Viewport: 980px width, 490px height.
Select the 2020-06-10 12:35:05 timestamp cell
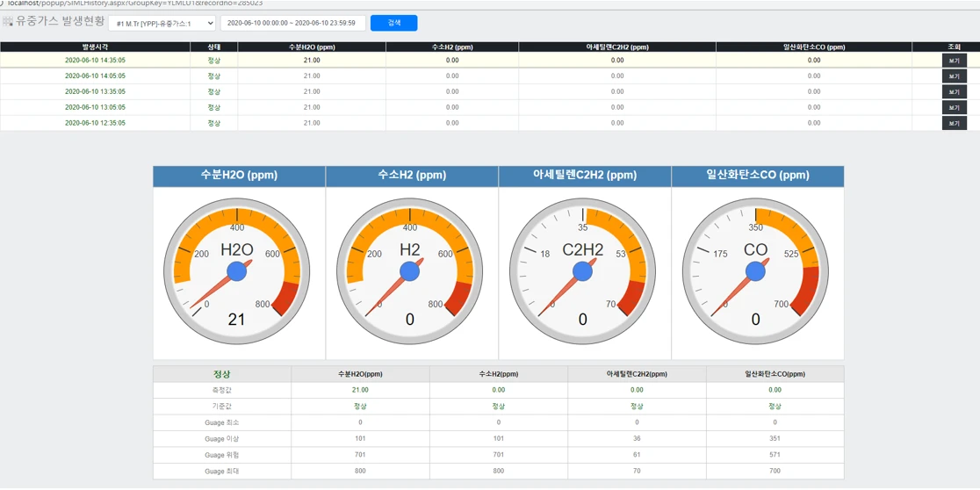[x=95, y=123]
